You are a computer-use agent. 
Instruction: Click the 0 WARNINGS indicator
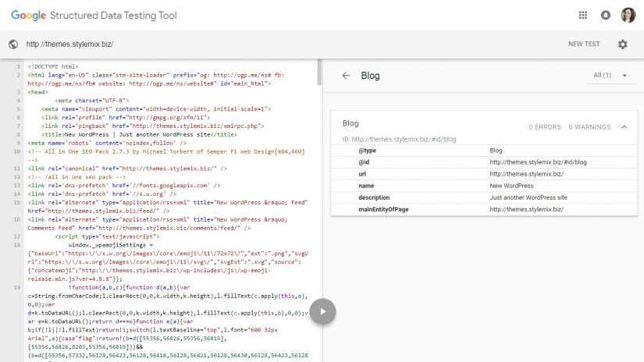click(x=589, y=127)
